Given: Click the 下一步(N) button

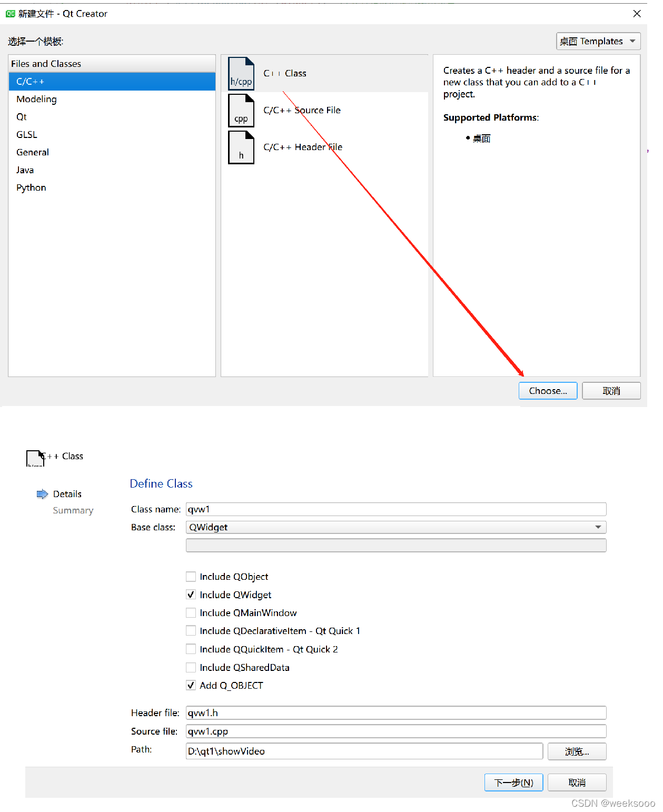Looking at the screenshot, I should pyautogui.click(x=513, y=783).
